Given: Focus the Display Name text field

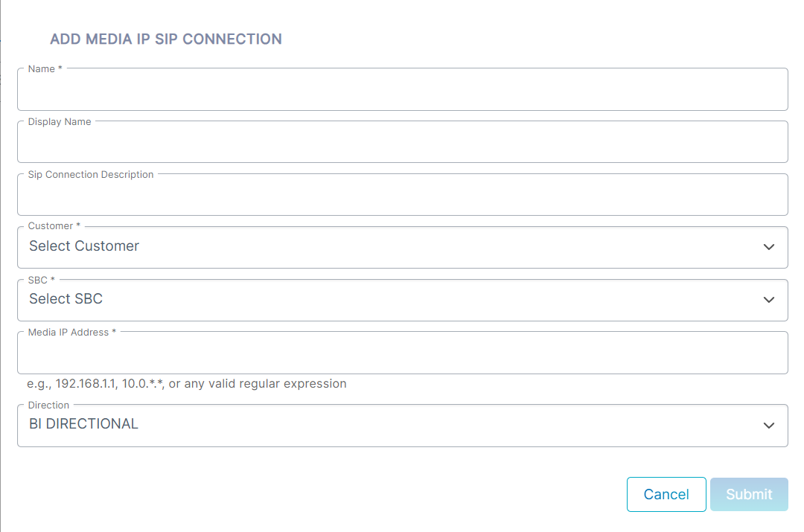Looking at the screenshot, I should (x=403, y=142).
